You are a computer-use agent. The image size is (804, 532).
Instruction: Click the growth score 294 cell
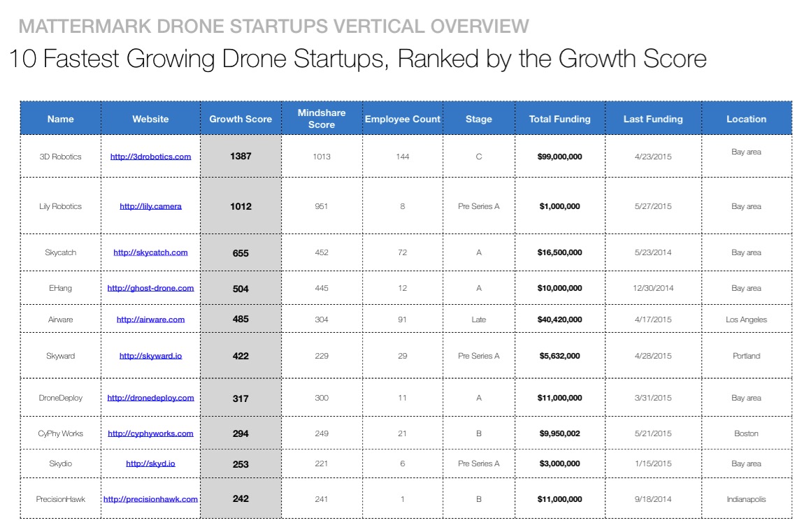pos(241,433)
